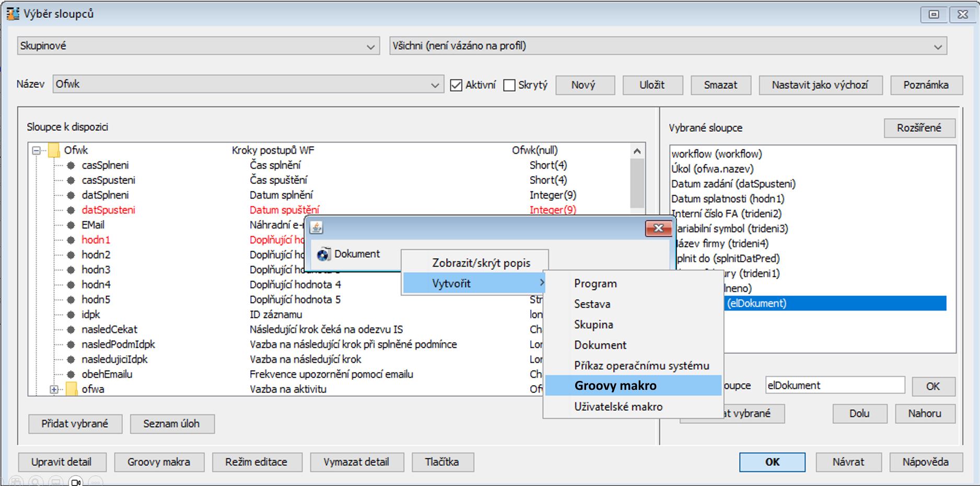
Task: Open the Skupinové dropdown
Action: pyautogui.click(x=370, y=47)
